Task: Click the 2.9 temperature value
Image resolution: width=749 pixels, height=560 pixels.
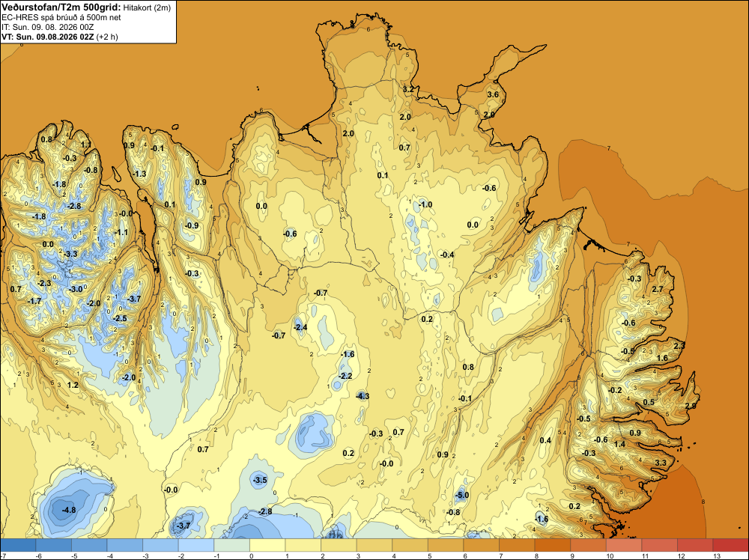Action: click(691, 405)
